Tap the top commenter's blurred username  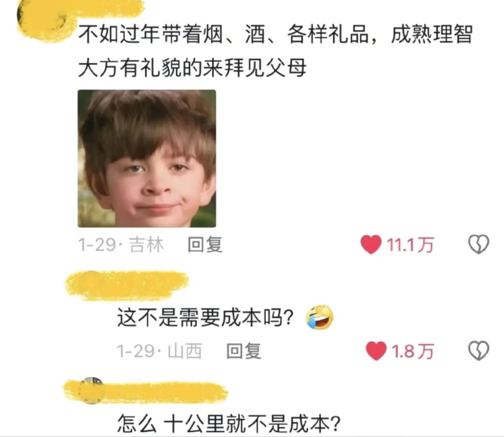[106, 7]
